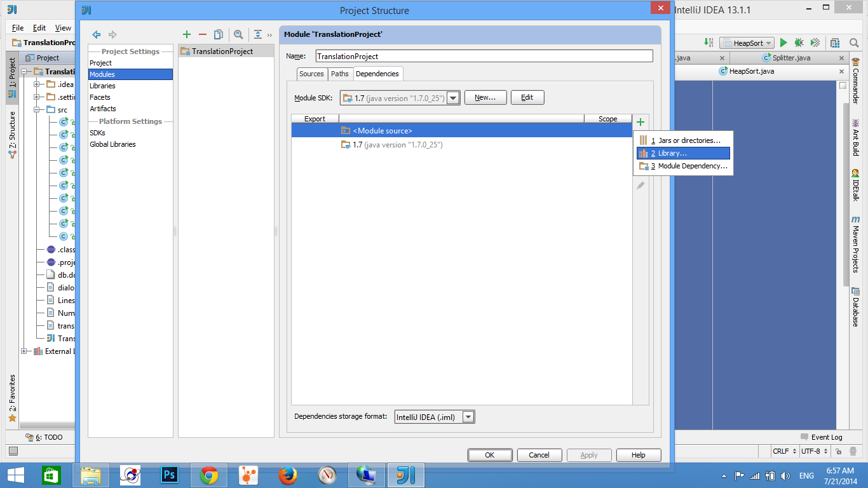Run HeapSort with coverage
Viewport: 868px width, 488px height.
815,43
